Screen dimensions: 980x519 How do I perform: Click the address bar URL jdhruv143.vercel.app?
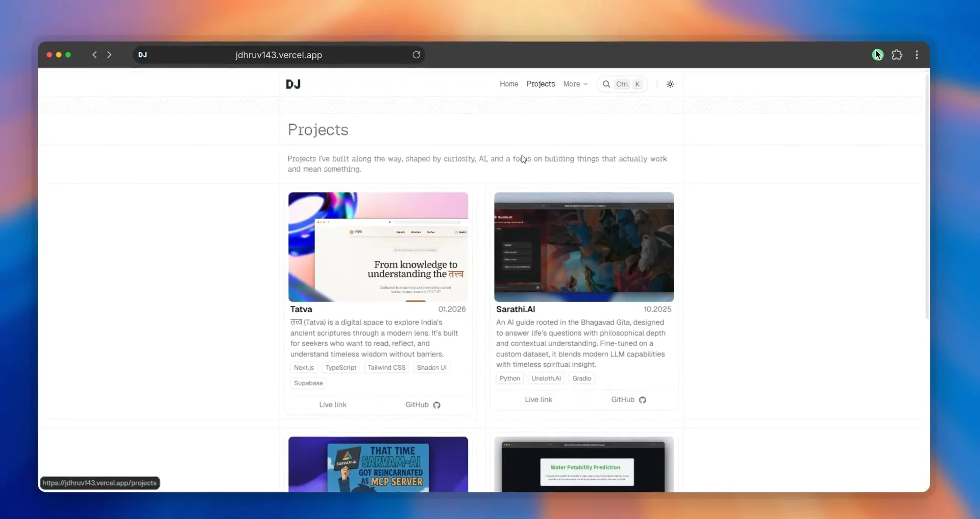click(279, 55)
